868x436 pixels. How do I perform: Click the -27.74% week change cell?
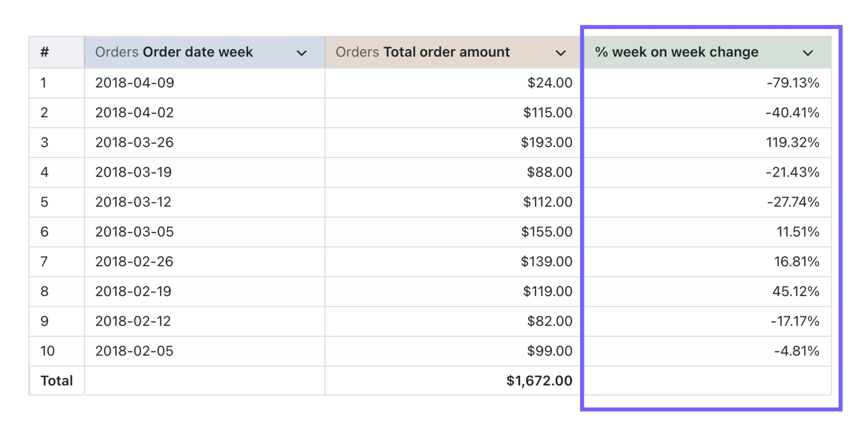coord(793,202)
